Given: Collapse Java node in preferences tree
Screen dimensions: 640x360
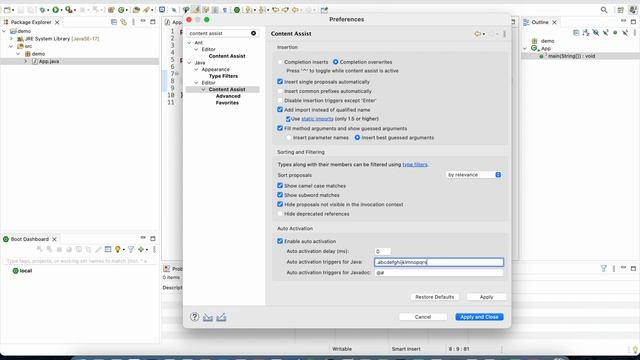Looking at the screenshot, I should point(189,62).
